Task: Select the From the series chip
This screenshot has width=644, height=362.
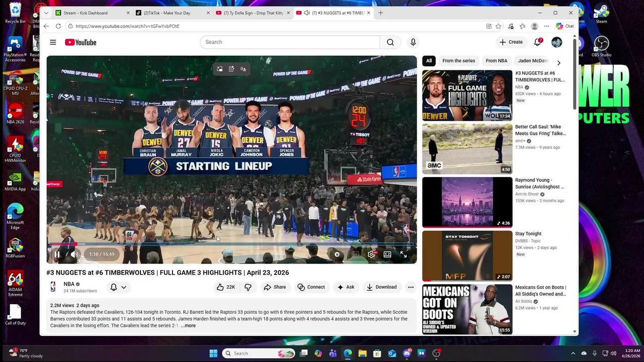Action: click(458, 61)
